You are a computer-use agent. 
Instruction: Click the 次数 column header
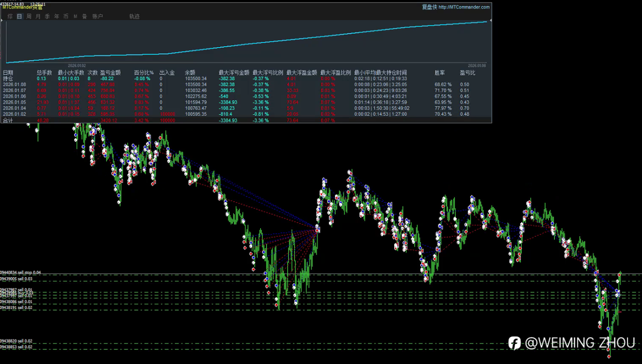pyautogui.click(x=93, y=73)
